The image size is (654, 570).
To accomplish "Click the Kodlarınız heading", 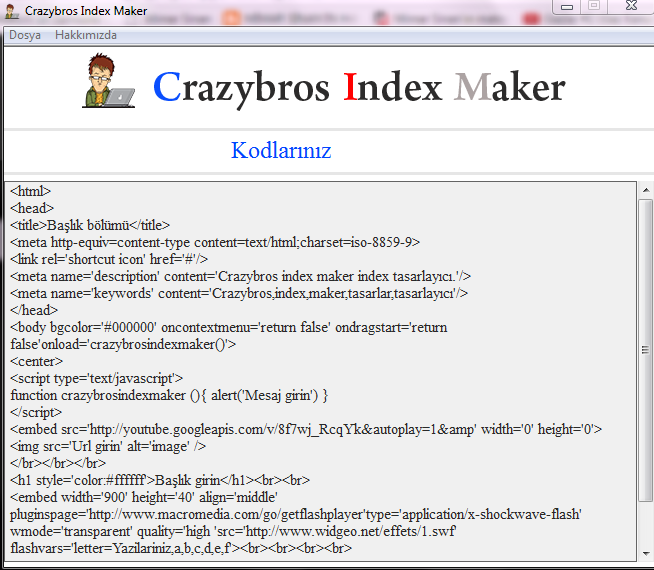I will (281, 150).
